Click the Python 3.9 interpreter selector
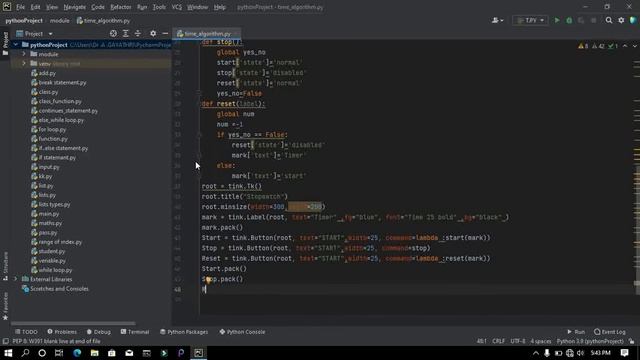The image size is (640, 360). (x=590, y=341)
